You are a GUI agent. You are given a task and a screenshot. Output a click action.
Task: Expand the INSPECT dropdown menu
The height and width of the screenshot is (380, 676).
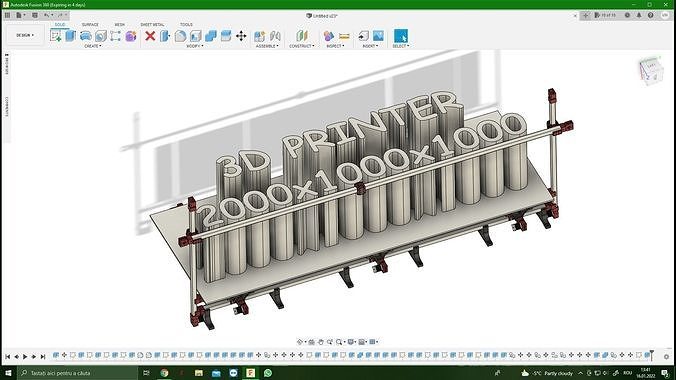(336, 46)
